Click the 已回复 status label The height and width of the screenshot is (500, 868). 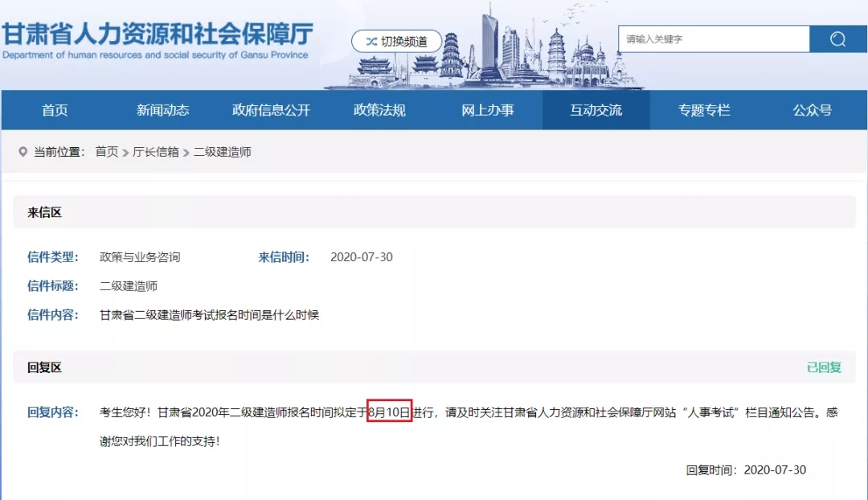click(x=824, y=367)
